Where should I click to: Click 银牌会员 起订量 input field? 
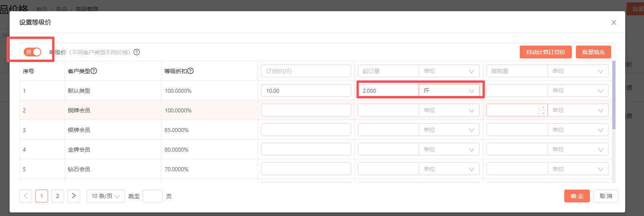[x=388, y=130]
